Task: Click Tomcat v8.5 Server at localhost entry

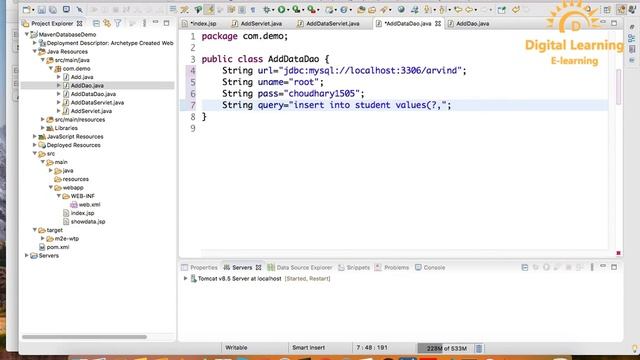Action: pyautogui.click(x=240, y=278)
